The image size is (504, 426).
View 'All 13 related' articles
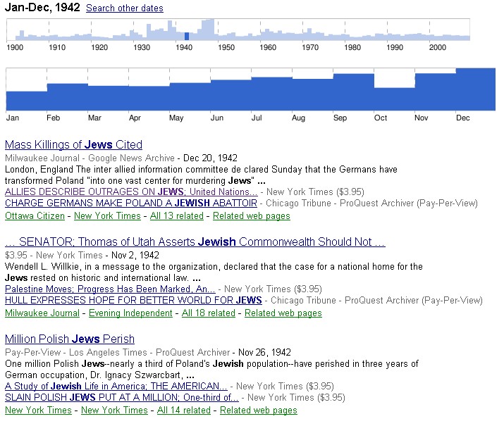coord(177,215)
